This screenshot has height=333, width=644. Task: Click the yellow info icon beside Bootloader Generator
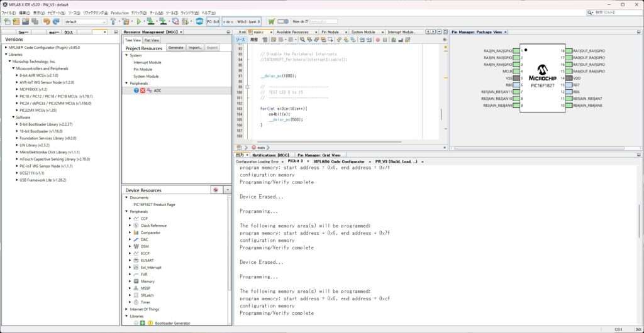[x=150, y=323]
